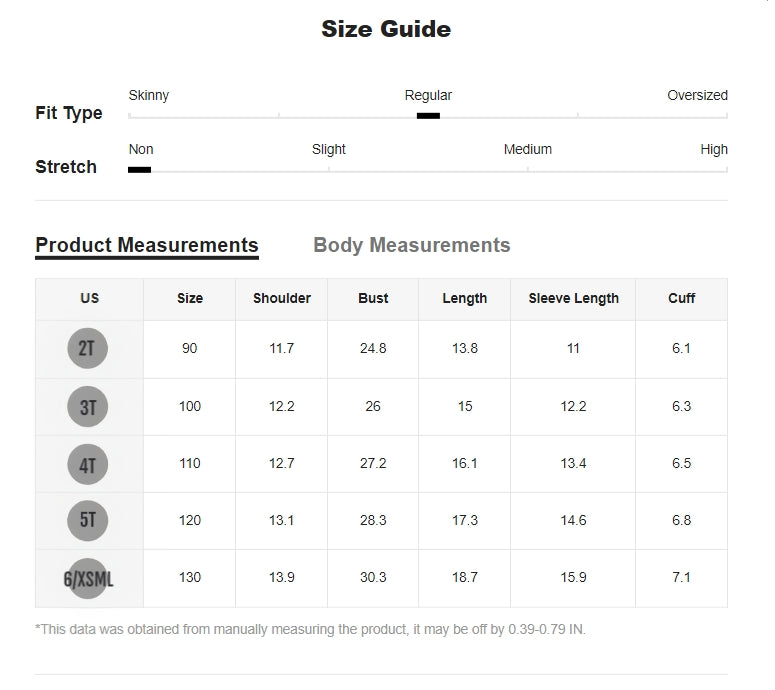Screen dimensions: 775x690
Task: Open the Product Measurements tab
Action: [147, 245]
